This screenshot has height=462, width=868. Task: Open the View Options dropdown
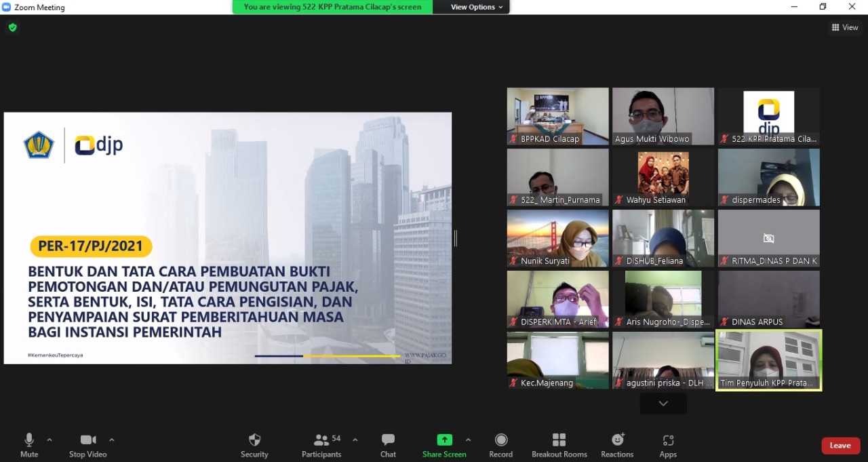(x=477, y=7)
